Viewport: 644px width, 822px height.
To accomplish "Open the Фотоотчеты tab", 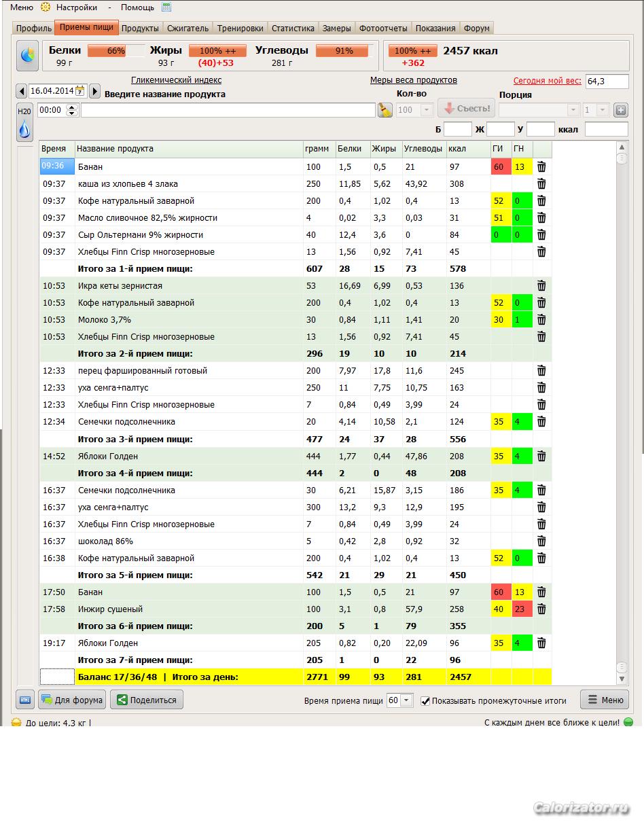I will pyautogui.click(x=383, y=29).
